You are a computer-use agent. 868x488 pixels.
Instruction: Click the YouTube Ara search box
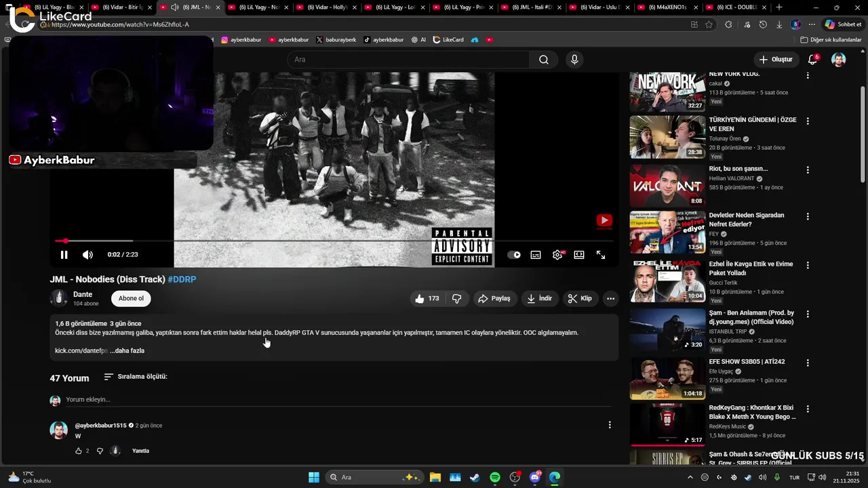409,60
